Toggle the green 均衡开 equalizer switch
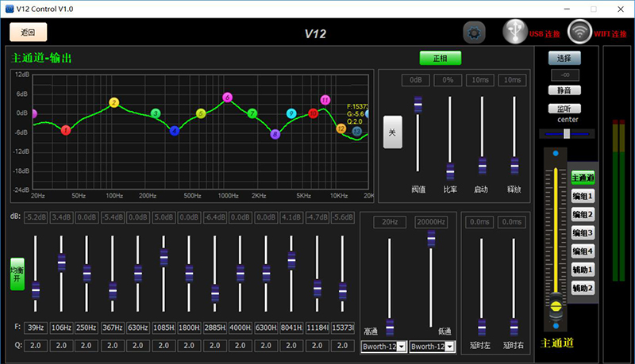 [17, 274]
